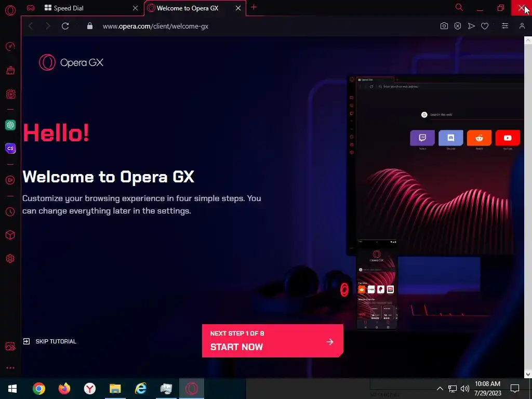Open the volume control in system tray
532x399 pixels.
pos(465,389)
